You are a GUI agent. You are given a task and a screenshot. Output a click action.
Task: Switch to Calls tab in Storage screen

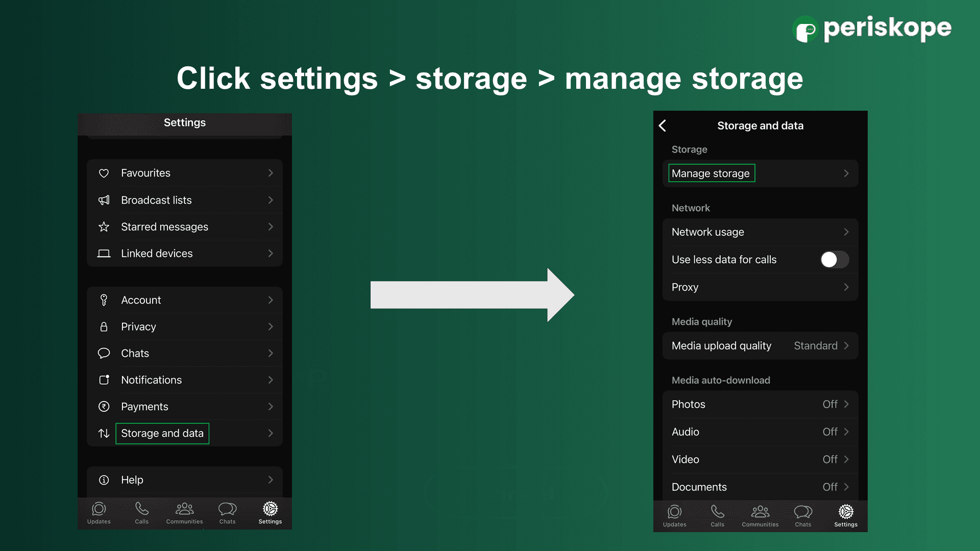(717, 515)
